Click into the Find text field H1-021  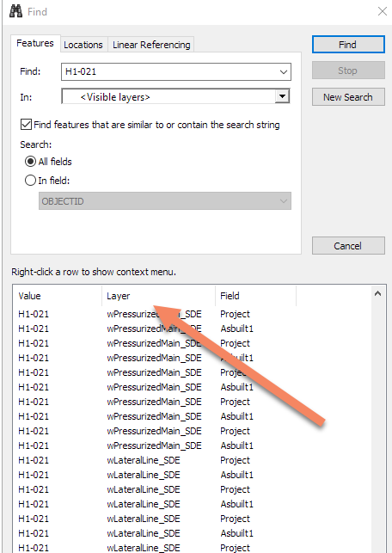pos(169,72)
